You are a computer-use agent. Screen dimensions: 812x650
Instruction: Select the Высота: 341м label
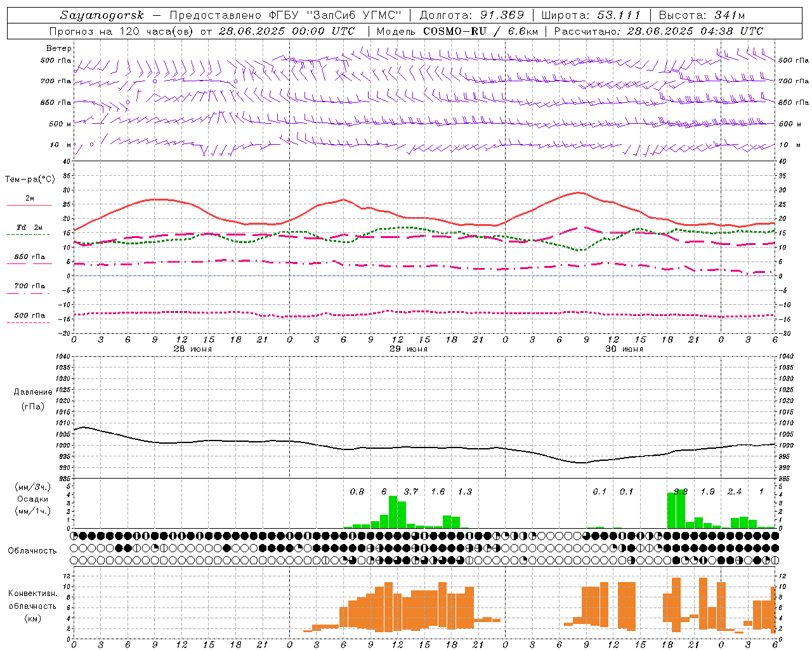click(702, 15)
